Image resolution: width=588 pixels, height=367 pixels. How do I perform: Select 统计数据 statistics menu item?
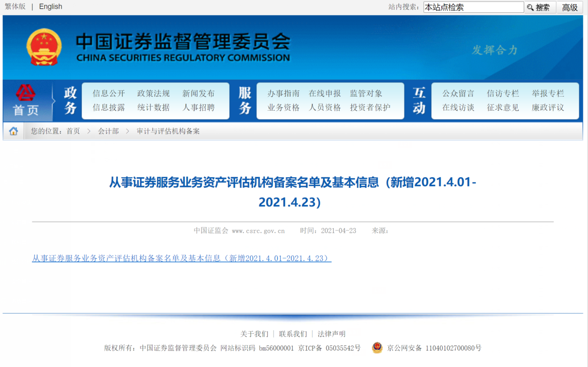[153, 108]
